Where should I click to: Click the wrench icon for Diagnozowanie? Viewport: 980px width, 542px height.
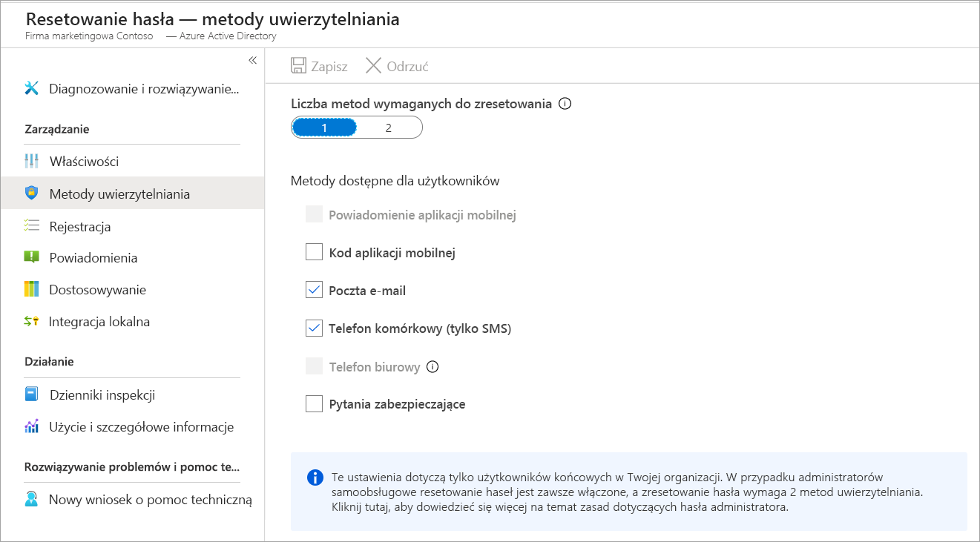click(x=31, y=88)
